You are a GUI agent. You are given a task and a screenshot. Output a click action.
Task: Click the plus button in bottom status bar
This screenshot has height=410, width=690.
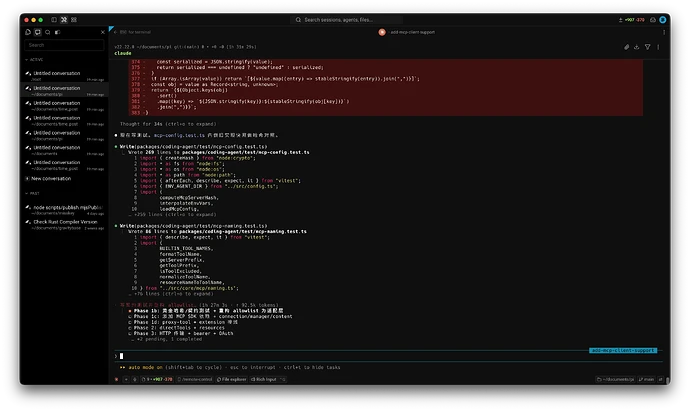126,379
